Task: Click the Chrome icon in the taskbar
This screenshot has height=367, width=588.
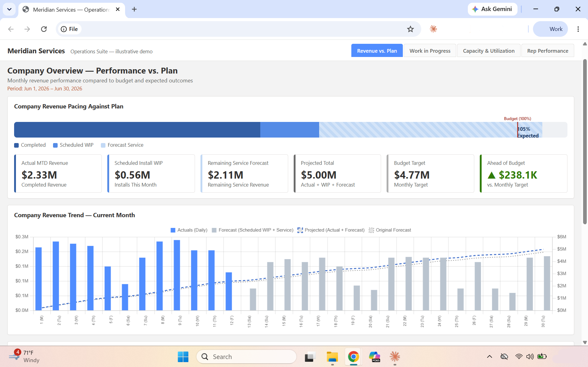Action: point(353,357)
